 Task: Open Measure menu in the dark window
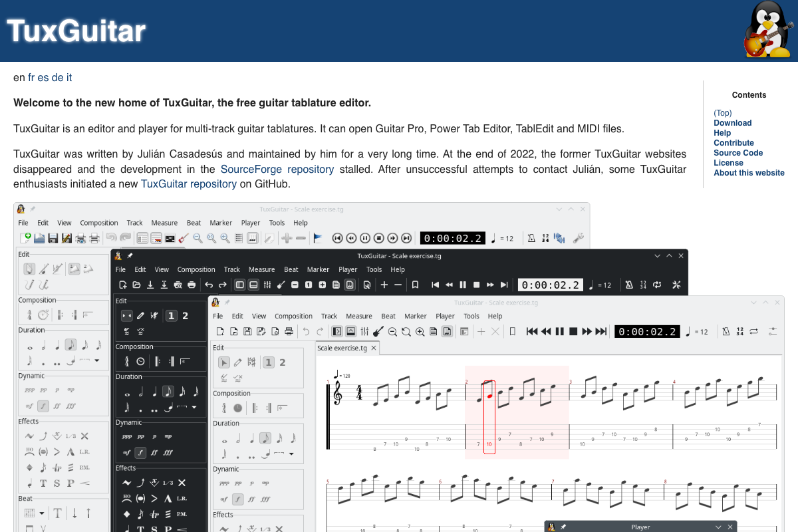click(x=261, y=269)
